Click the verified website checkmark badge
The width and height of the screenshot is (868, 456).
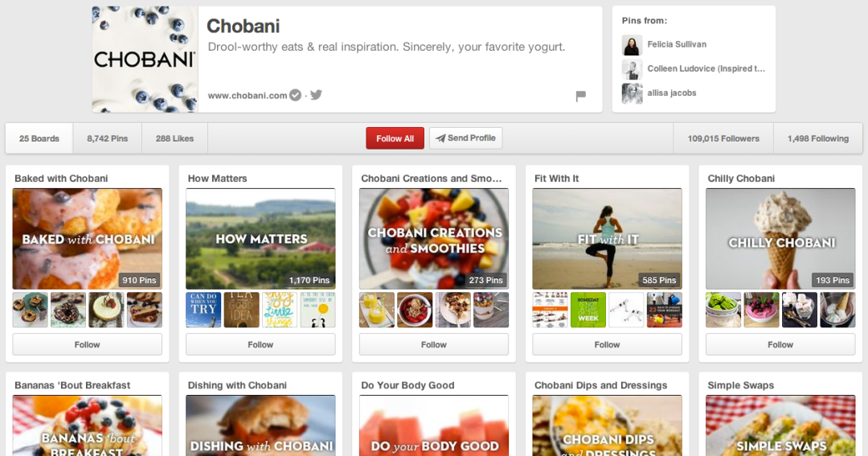point(296,95)
